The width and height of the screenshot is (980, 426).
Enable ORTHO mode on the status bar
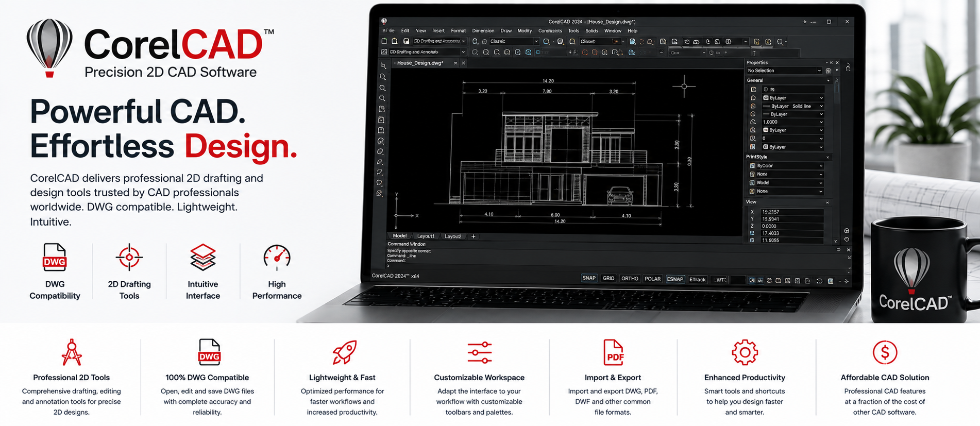[x=630, y=279]
